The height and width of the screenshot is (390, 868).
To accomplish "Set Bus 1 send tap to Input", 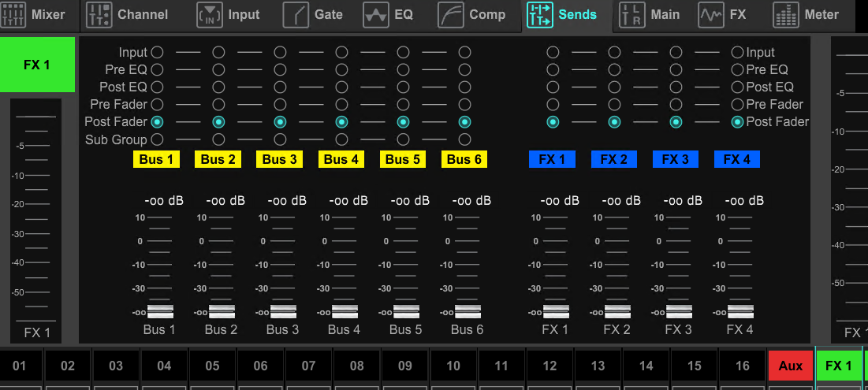I will [157, 53].
